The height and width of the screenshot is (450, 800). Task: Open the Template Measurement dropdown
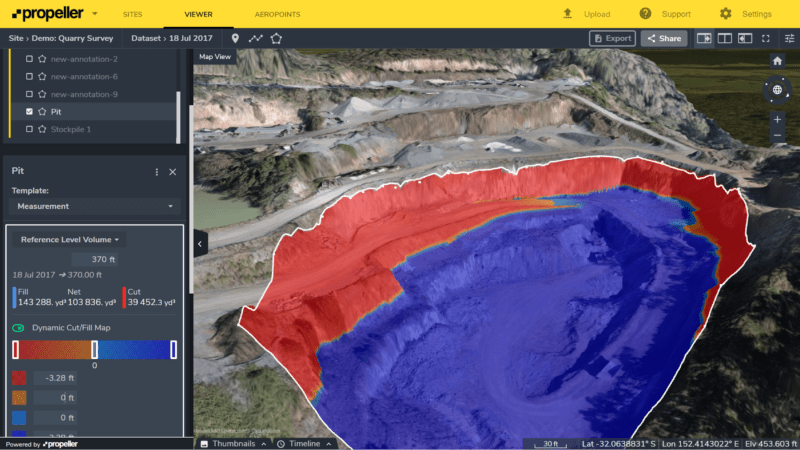[95, 206]
